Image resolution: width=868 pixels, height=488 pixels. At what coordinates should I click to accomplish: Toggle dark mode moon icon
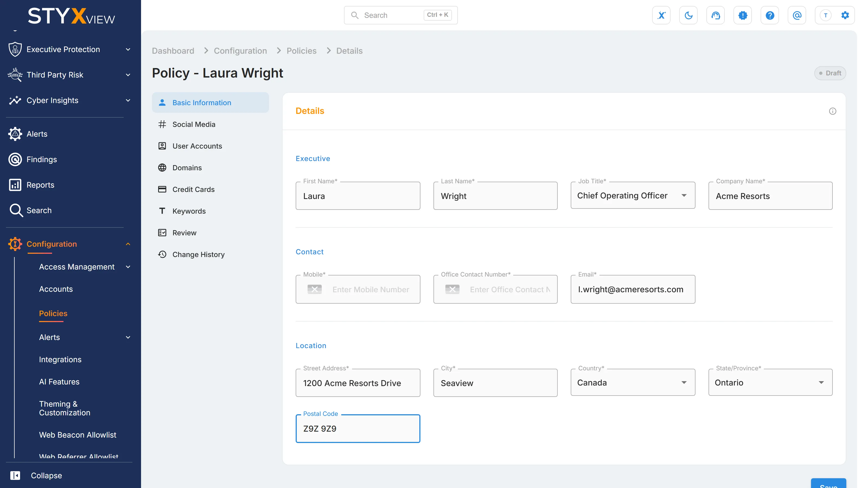coord(688,15)
